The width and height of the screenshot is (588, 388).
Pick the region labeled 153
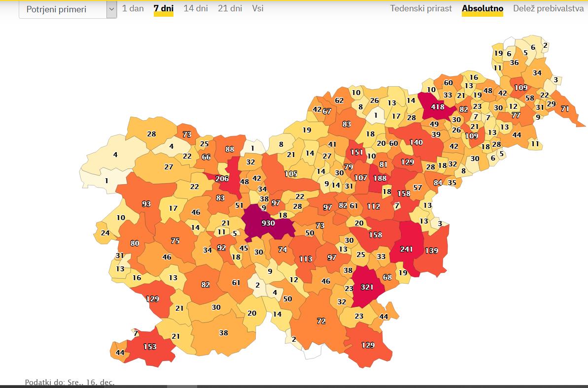tap(150, 347)
